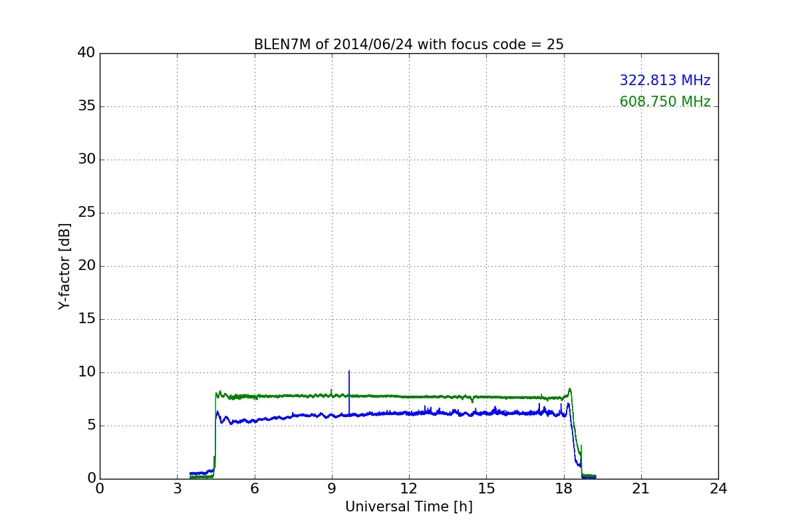
Task: Click y-axis tick label 30
Action: point(86,160)
